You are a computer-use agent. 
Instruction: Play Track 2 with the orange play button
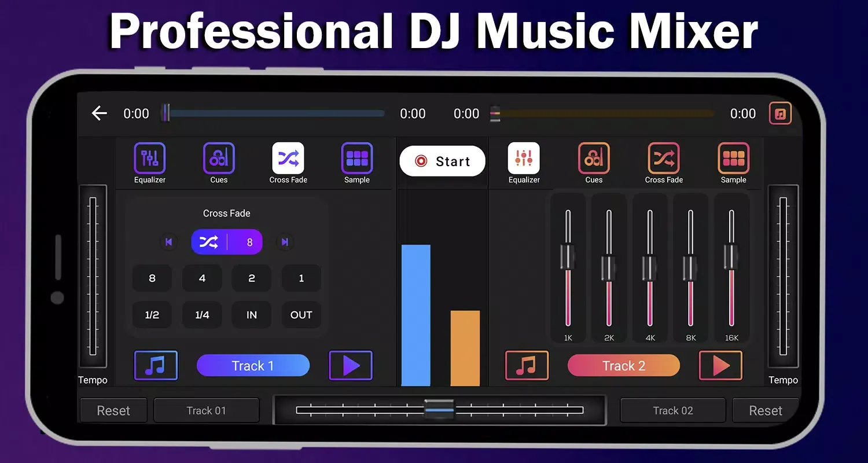[x=720, y=366]
